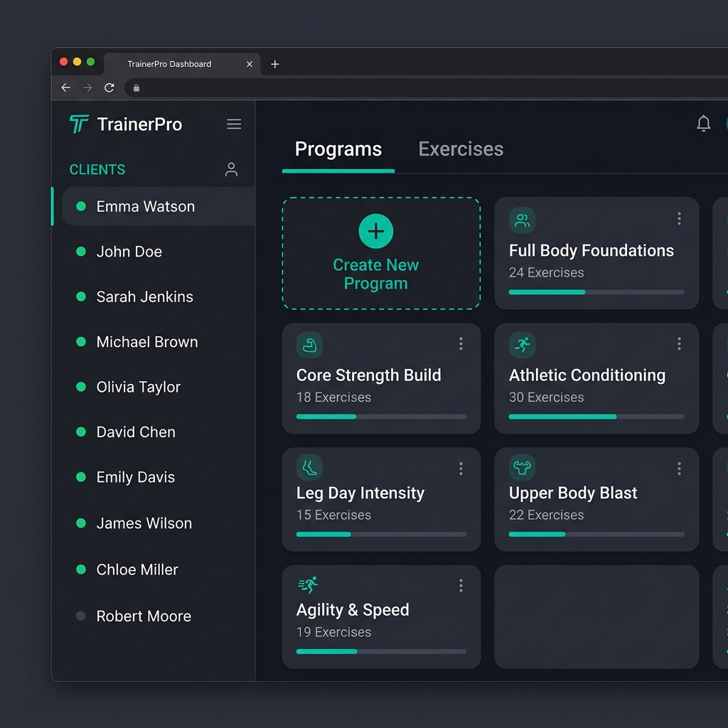Switch to the Exercises tab
The height and width of the screenshot is (728, 728).
(x=461, y=149)
